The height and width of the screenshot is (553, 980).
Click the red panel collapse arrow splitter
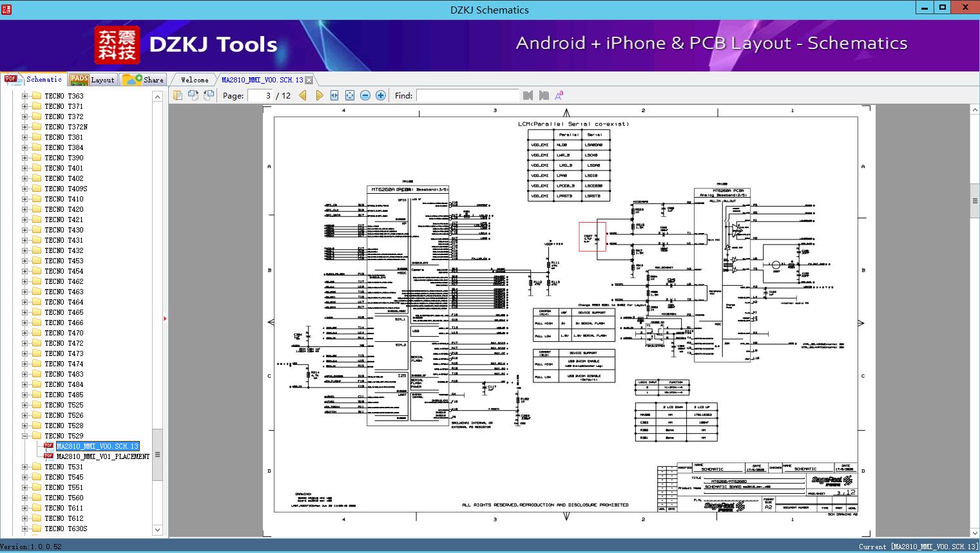click(x=166, y=318)
